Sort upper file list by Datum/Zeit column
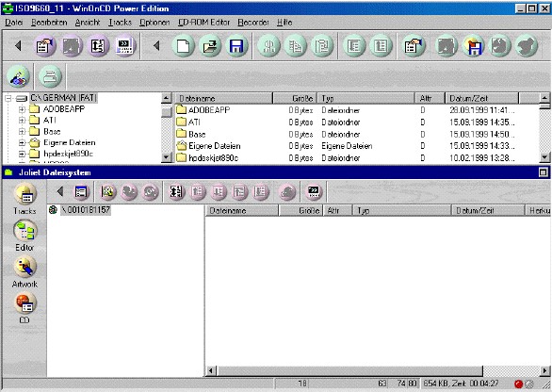The image size is (552, 392). pyautogui.click(x=482, y=98)
